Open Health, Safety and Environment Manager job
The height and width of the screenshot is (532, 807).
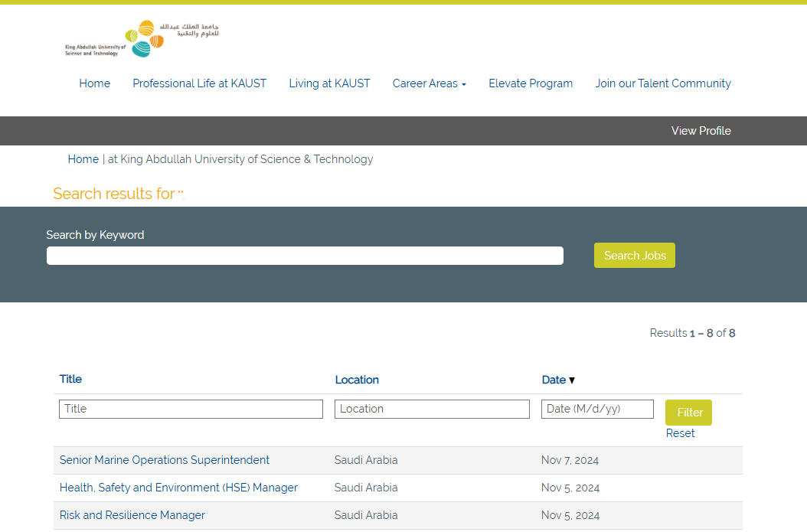pyautogui.click(x=178, y=488)
